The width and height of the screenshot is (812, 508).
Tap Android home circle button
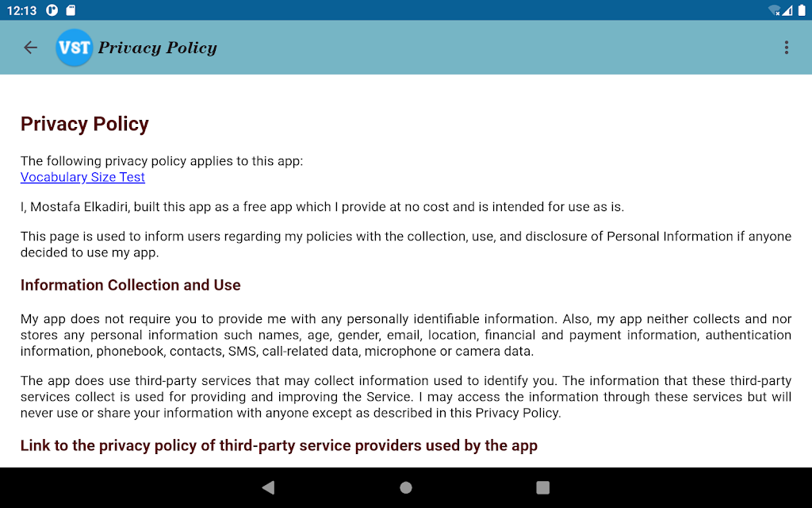pyautogui.click(x=406, y=487)
